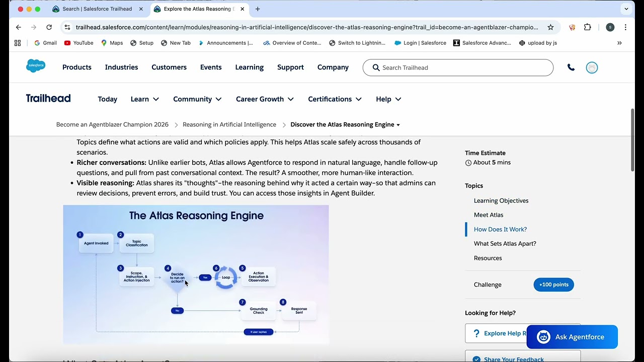The image size is (644, 362).
Task: Jump to How Does It Work? topic
Action: (x=500, y=229)
